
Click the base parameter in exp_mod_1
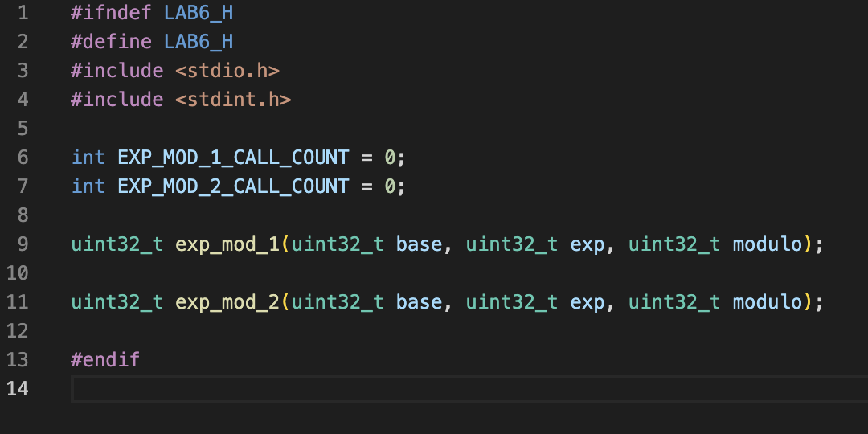coord(419,244)
